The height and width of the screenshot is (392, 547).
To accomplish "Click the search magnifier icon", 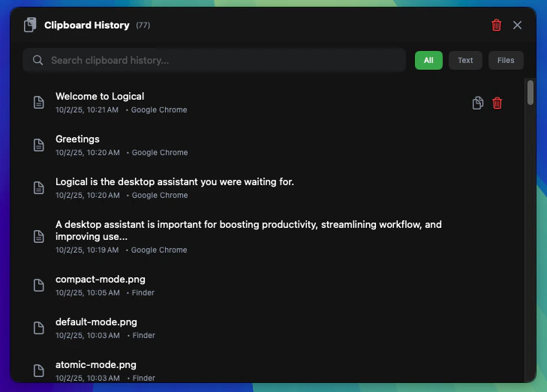I will click(x=38, y=60).
